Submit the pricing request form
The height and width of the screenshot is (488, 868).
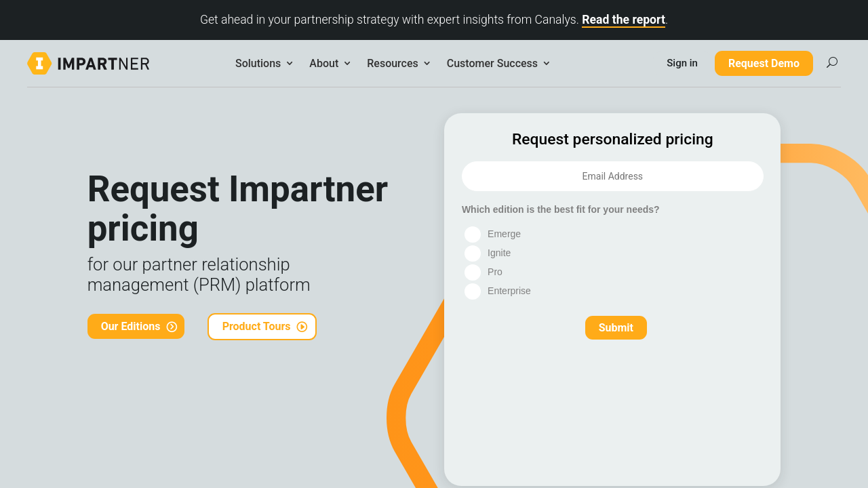(x=616, y=328)
